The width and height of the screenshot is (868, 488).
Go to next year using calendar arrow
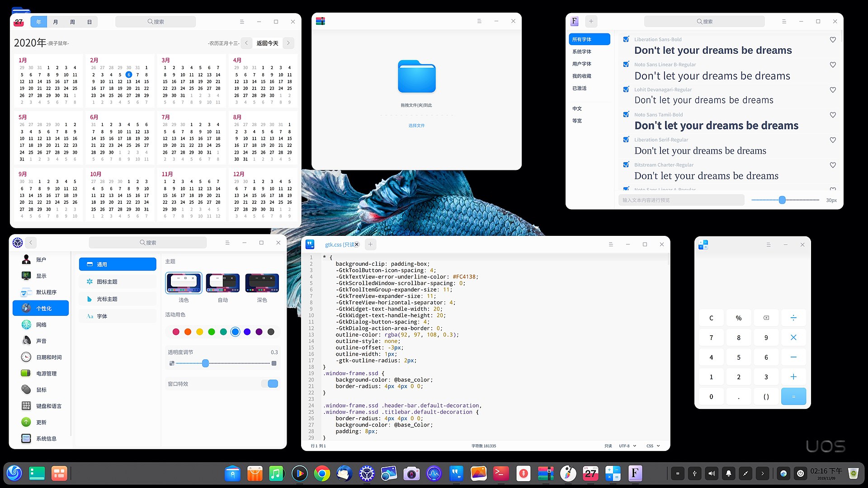pyautogui.click(x=288, y=43)
